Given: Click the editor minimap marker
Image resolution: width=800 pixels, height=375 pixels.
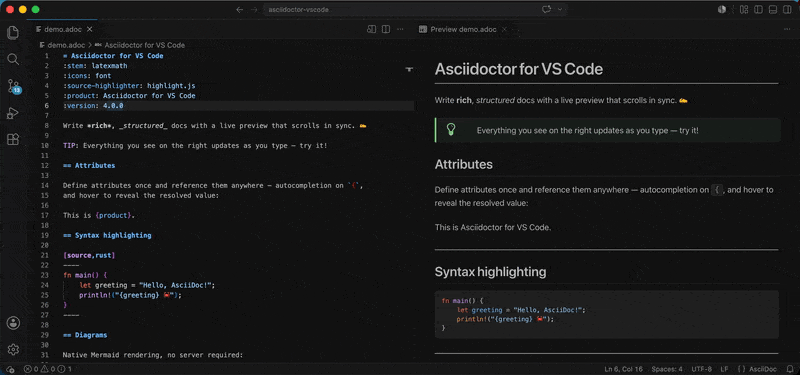Looking at the screenshot, I should (x=409, y=69).
